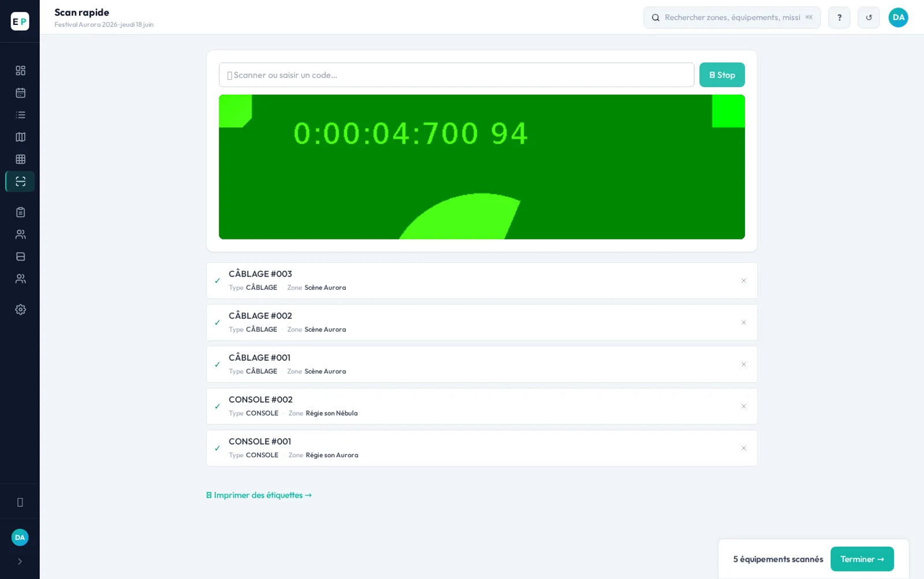Remove CONSOLE #002 from the scanned list
924x579 pixels.
[743, 406]
